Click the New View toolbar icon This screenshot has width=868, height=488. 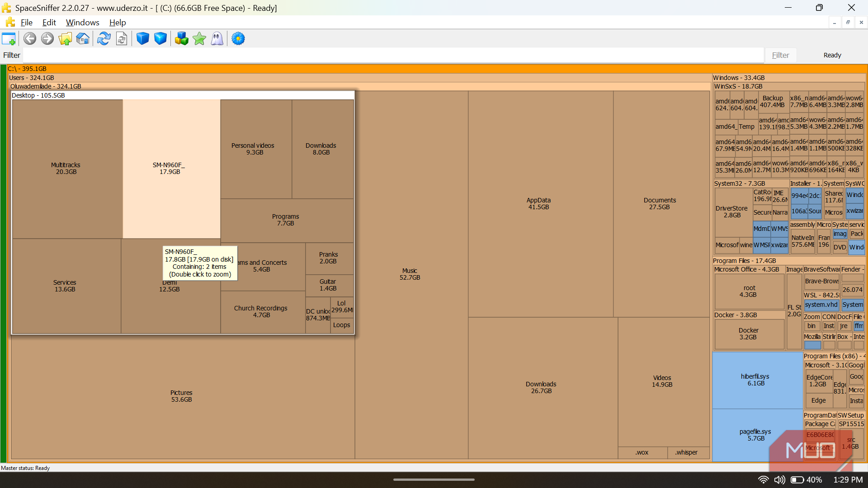[9, 39]
